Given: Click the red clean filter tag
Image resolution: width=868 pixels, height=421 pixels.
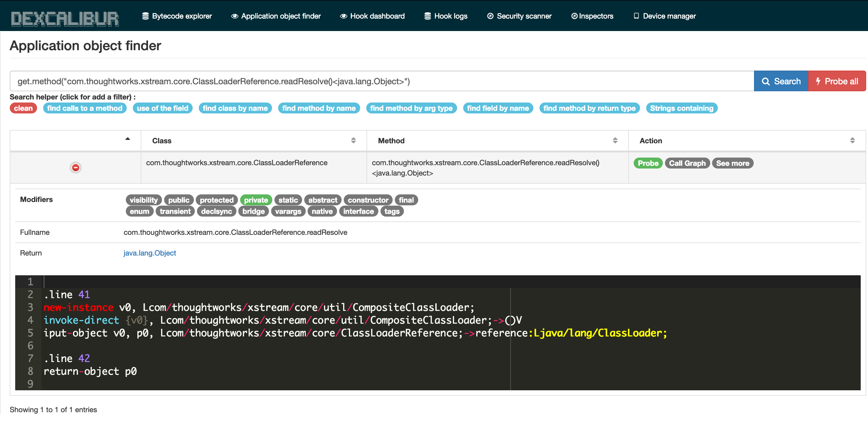Looking at the screenshot, I should point(23,108).
